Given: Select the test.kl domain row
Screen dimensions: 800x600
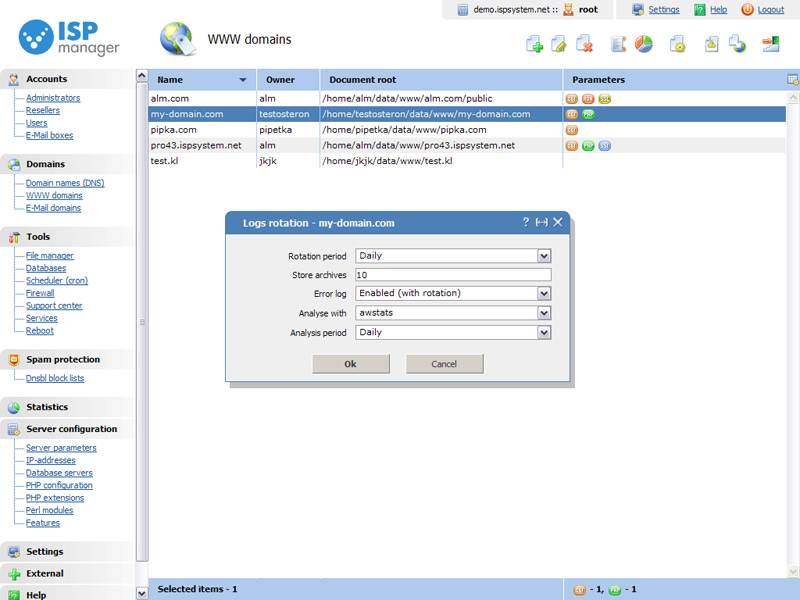Looking at the screenshot, I should tap(467, 161).
